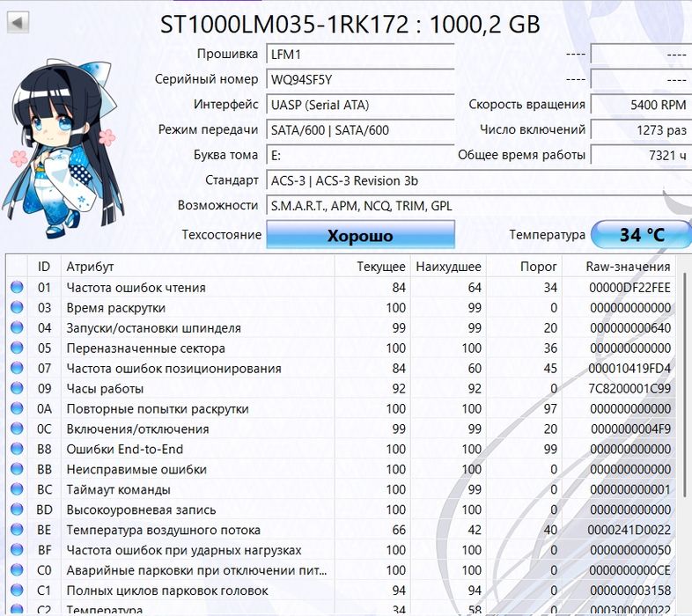
Task: Click the Текущее column header
Action: (x=373, y=267)
